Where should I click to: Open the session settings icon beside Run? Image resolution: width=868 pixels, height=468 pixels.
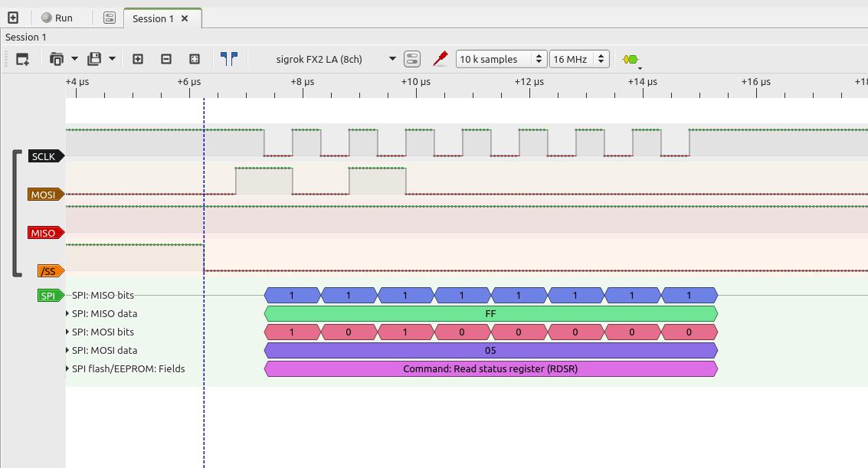[x=110, y=18]
